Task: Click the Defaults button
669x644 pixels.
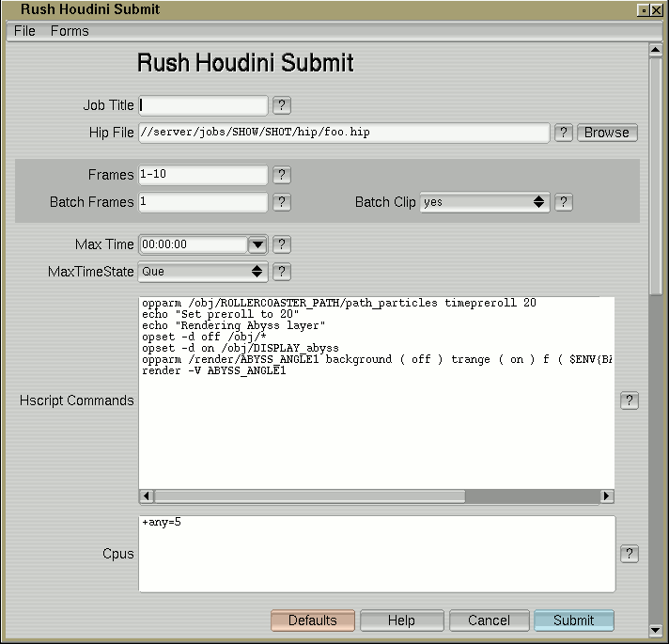Action: pyautogui.click(x=313, y=620)
